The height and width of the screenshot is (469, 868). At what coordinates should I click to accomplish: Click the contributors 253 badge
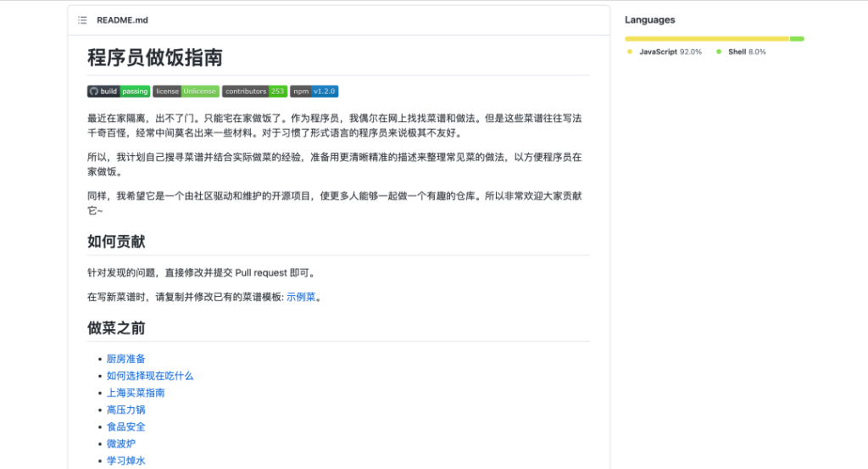(254, 92)
